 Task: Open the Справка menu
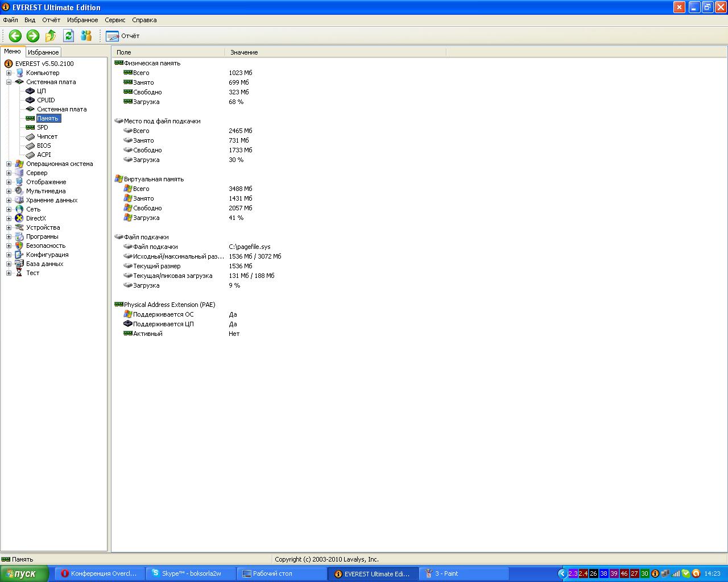(144, 20)
